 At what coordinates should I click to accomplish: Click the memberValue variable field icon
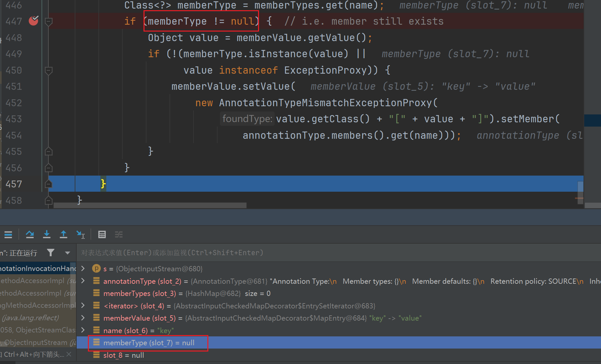[96, 318]
